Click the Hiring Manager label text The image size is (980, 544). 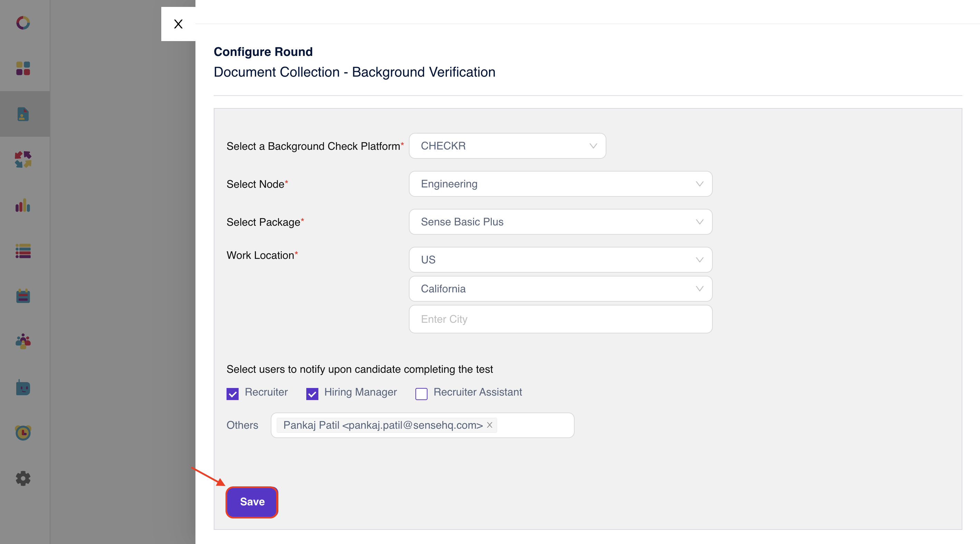point(360,392)
